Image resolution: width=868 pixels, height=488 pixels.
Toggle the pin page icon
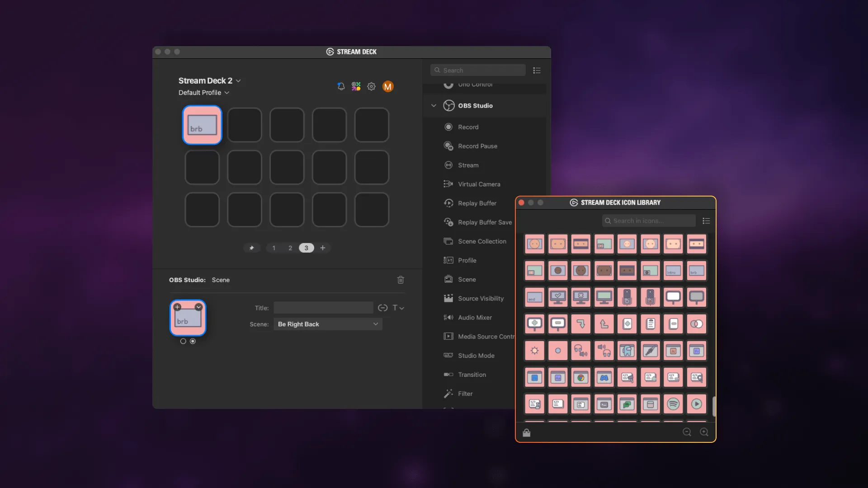[x=252, y=248]
